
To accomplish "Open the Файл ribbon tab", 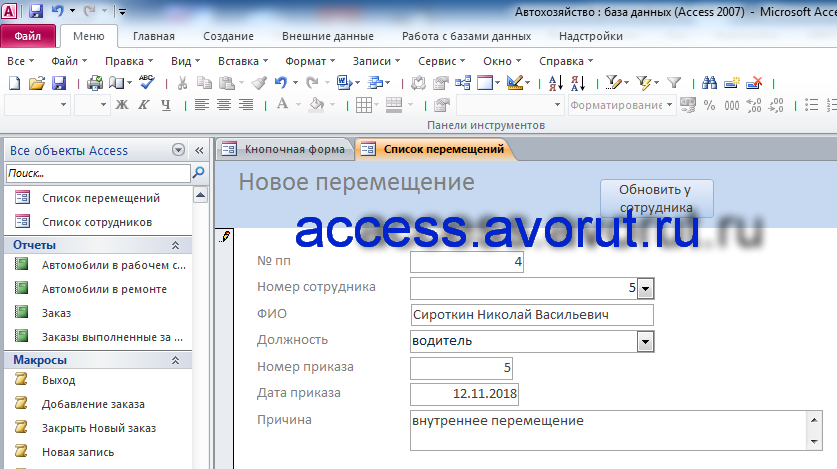I will coord(28,36).
